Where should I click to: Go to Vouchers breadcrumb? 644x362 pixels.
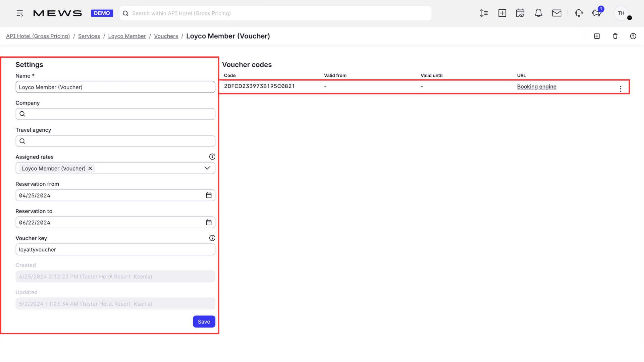coord(166,36)
